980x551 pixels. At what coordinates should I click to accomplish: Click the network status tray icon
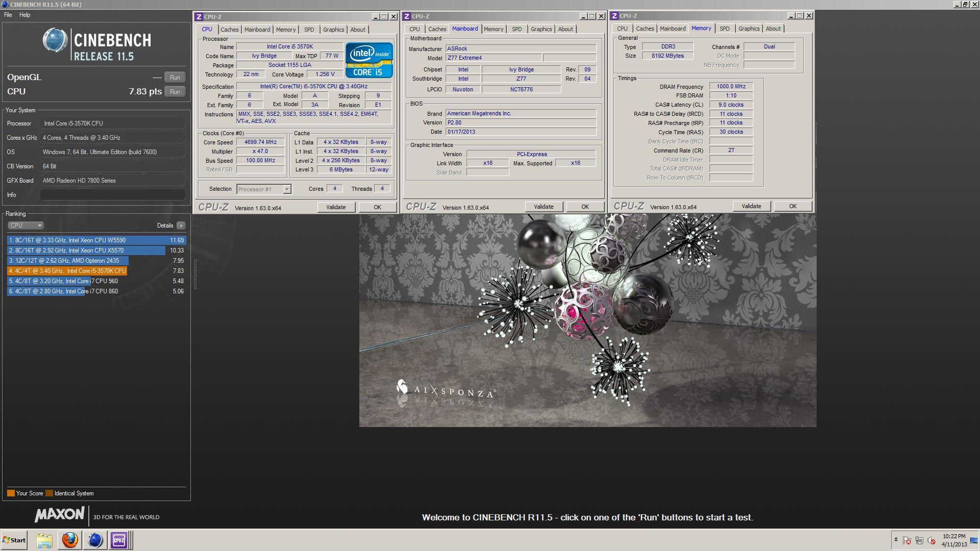(x=919, y=540)
